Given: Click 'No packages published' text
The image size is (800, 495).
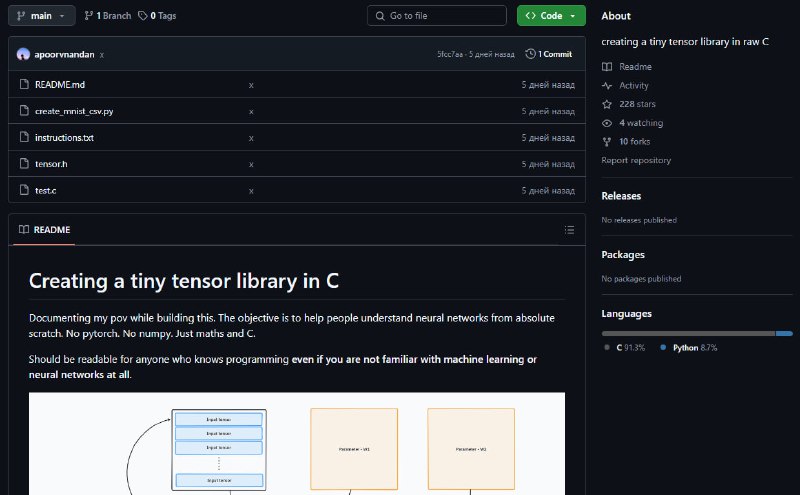Looking at the screenshot, I should (641, 279).
